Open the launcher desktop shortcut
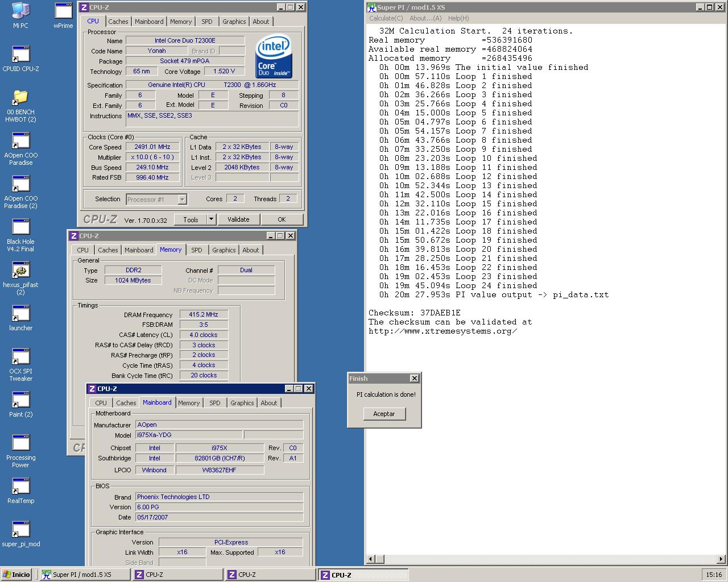The image size is (728, 582). tap(20, 318)
